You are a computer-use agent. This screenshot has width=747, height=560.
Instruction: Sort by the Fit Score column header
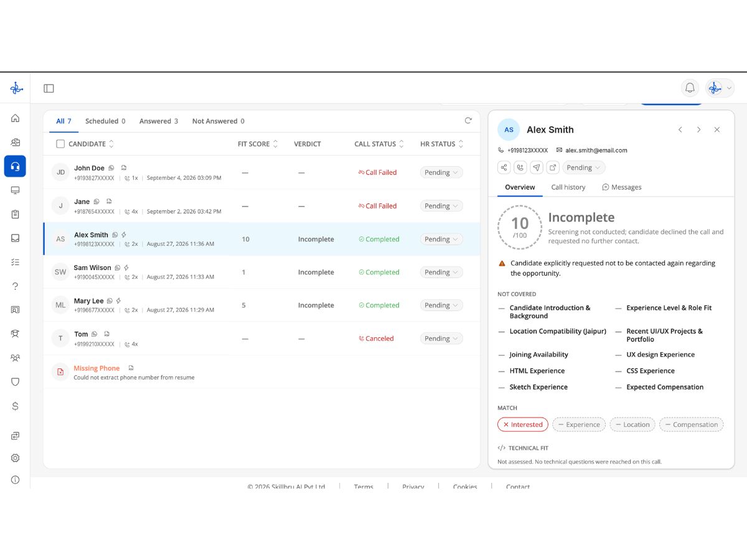(x=258, y=144)
